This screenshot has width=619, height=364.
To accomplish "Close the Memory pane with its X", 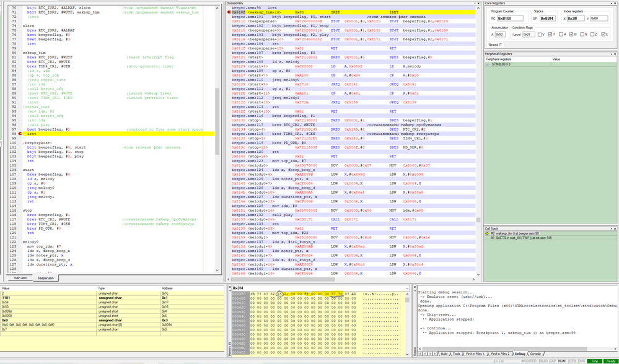I will click(x=230, y=287).
